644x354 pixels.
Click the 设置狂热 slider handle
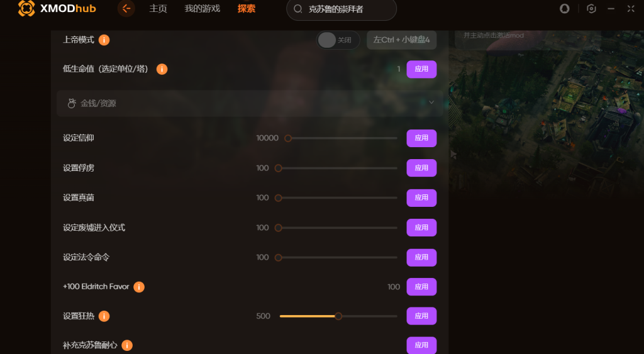click(338, 316)
